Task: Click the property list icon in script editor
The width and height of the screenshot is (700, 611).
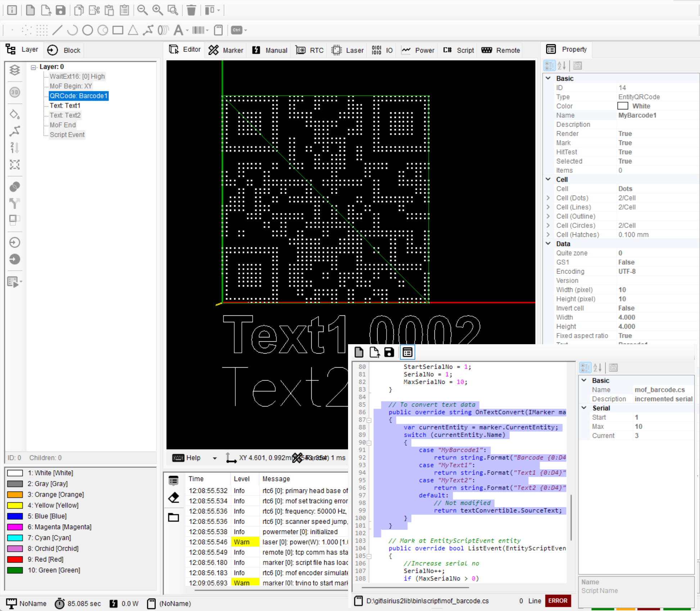Action: [407, 352]
